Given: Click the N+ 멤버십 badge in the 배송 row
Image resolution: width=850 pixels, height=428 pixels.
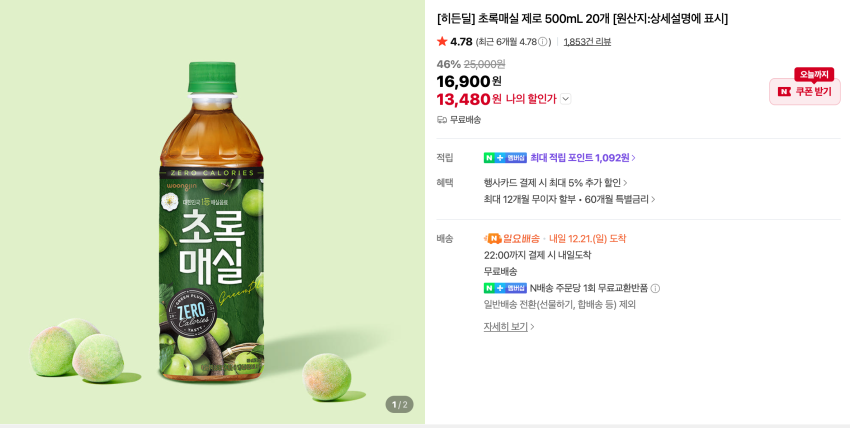Looking at the screenshot, I should point(505,288).
